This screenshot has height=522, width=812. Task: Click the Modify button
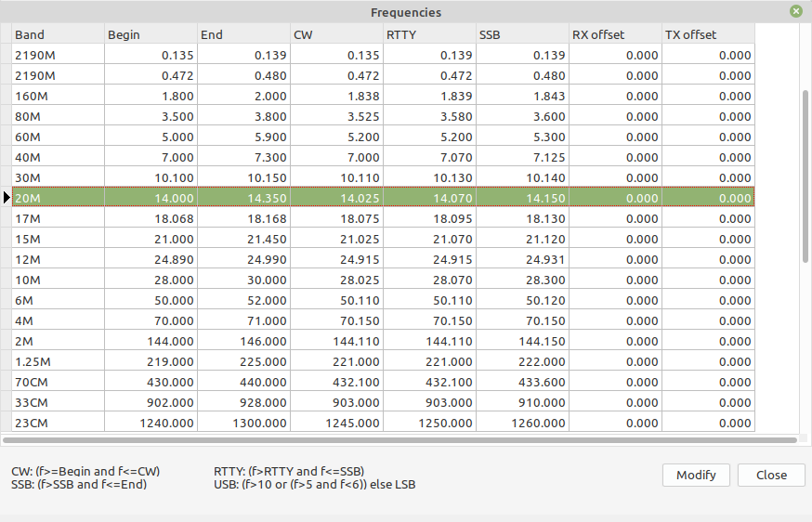tap(696, 475)
